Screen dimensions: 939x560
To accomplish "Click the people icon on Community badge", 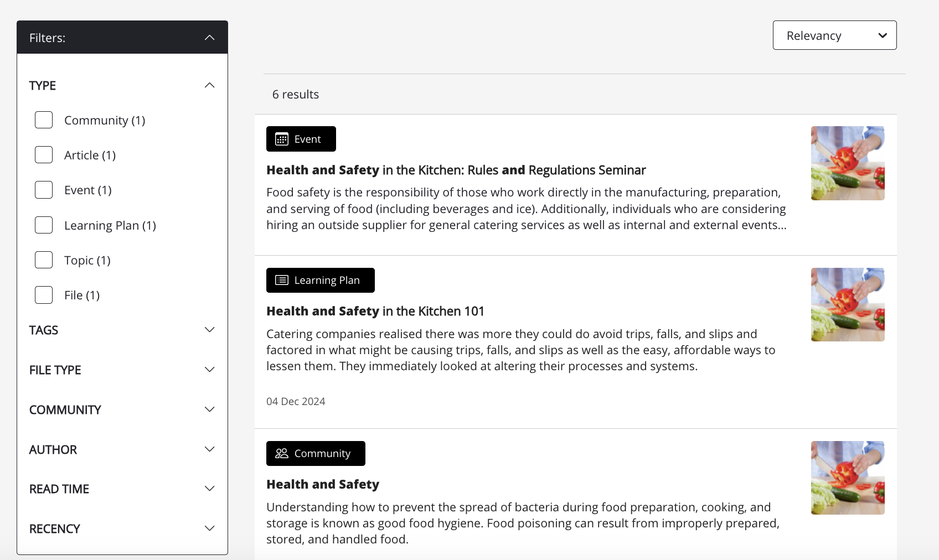I will 282,454.
